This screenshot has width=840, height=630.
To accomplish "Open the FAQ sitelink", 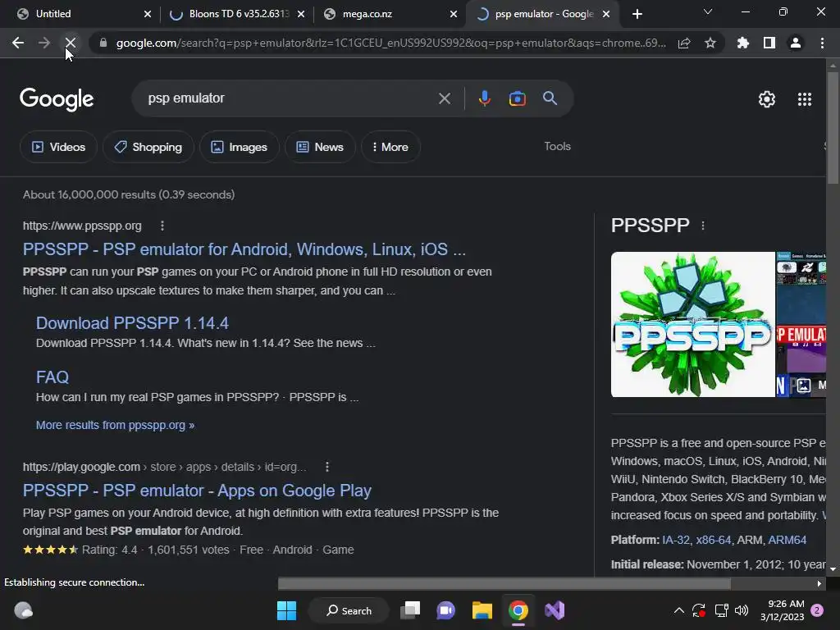I will 52,377.
